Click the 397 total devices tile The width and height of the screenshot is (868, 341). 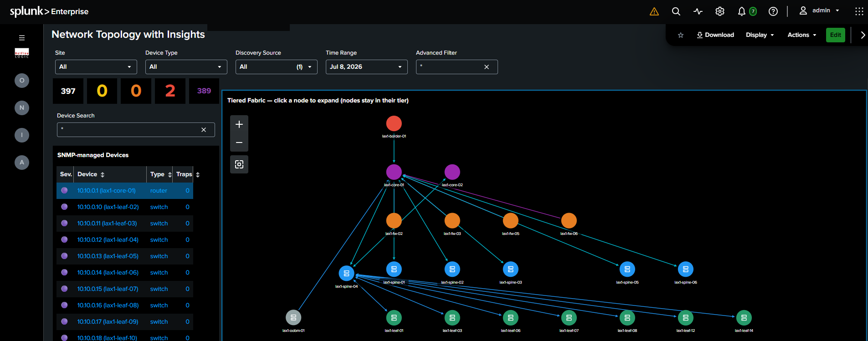pos(68,91)
